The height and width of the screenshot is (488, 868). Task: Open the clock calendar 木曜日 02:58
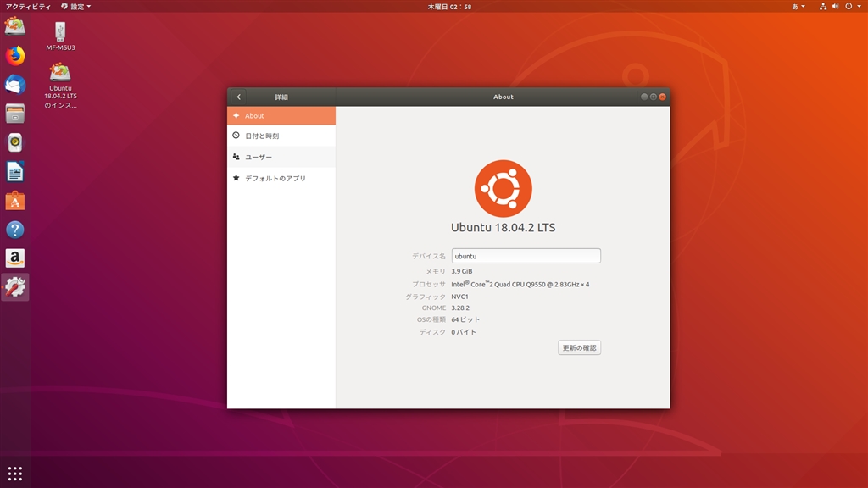(x=449, y=7)
